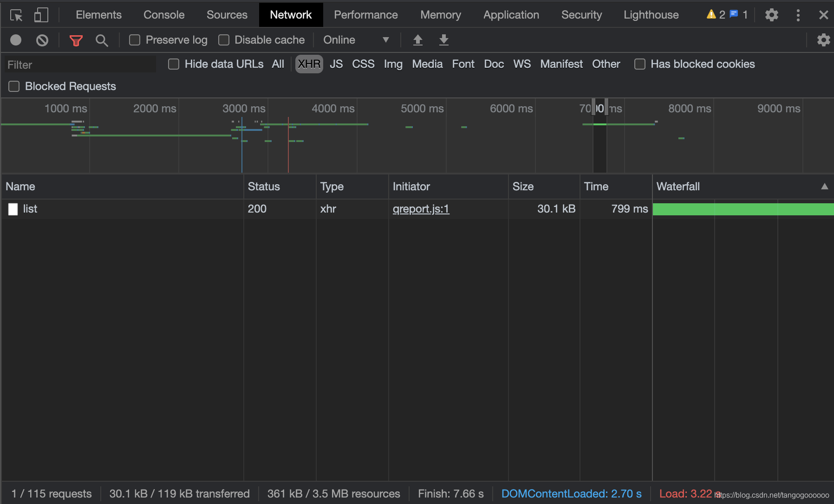Image resolution: width=834 pixels, height=504 pixels.
Task: Click DOMContentLoaded: 2.70 s status text
Action: [571, 494]
